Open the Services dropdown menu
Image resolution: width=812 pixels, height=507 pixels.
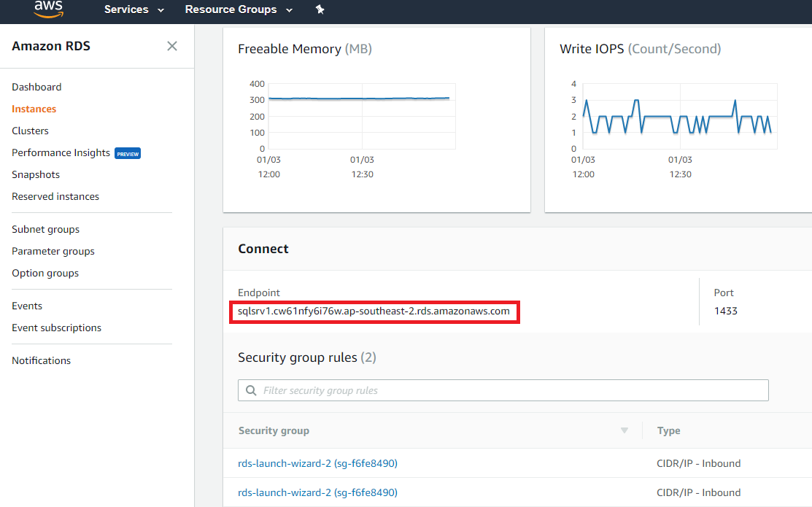pyautogui.click(x=134, y=9)
